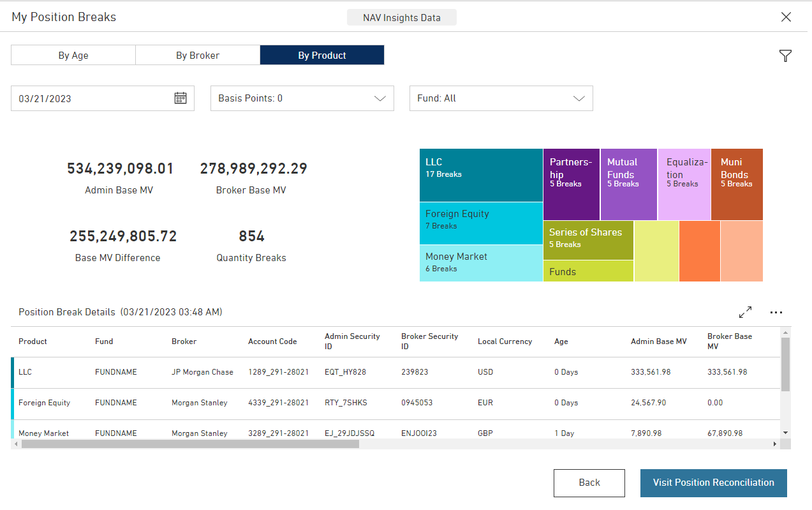Expand Position Break Details to full screen
This screenshot has height=510, width=812.
(745, 312)
